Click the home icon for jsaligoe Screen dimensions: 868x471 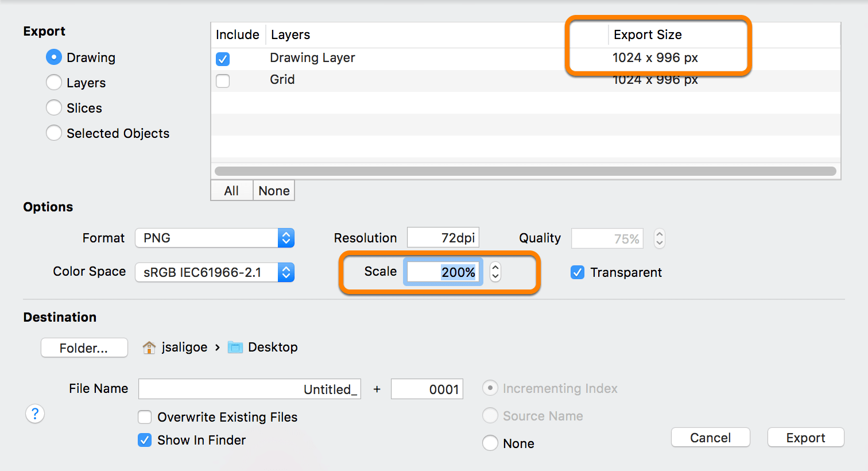click(x=149, y=348)
